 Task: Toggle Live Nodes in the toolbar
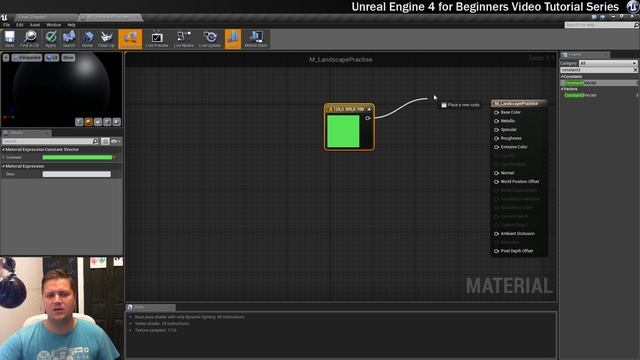tap(183, 39)
